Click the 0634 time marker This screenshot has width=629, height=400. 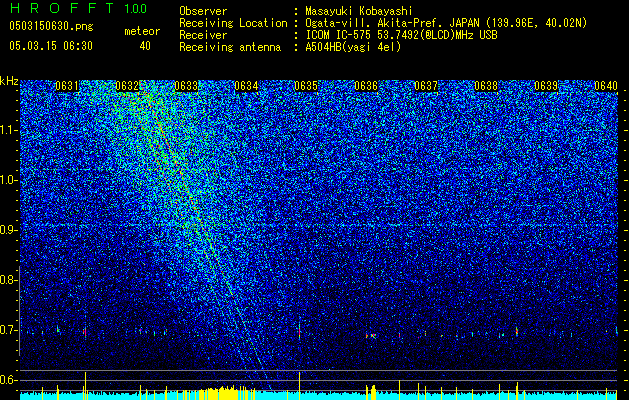point(246,86)
